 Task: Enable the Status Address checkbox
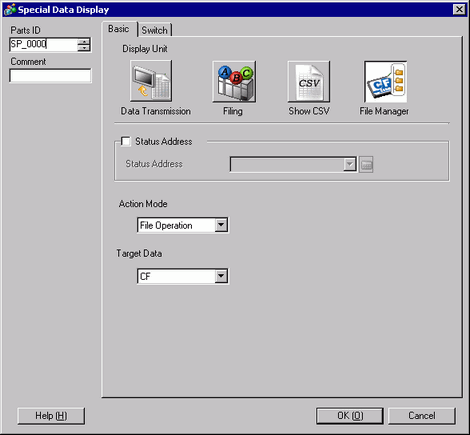(126, 141)
